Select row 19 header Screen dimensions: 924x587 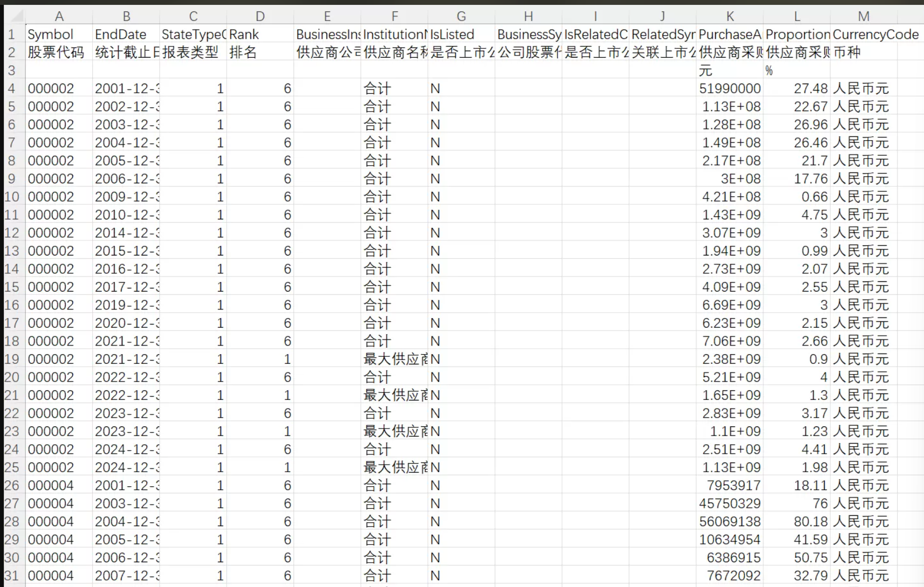coord(12,359)
